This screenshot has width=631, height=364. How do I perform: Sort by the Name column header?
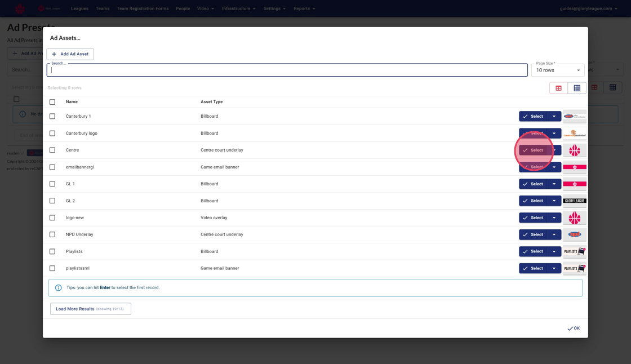[x=72, y=102]
